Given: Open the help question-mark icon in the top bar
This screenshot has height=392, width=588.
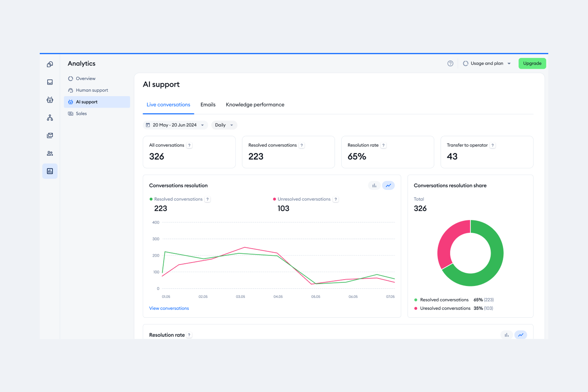Looking at the screenshot, I should [x=450, y=63].
